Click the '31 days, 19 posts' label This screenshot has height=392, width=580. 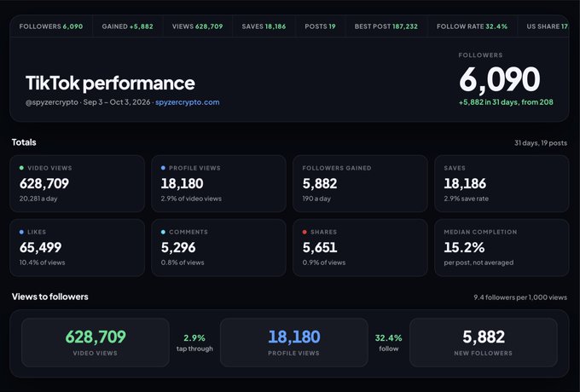point(541,143)
